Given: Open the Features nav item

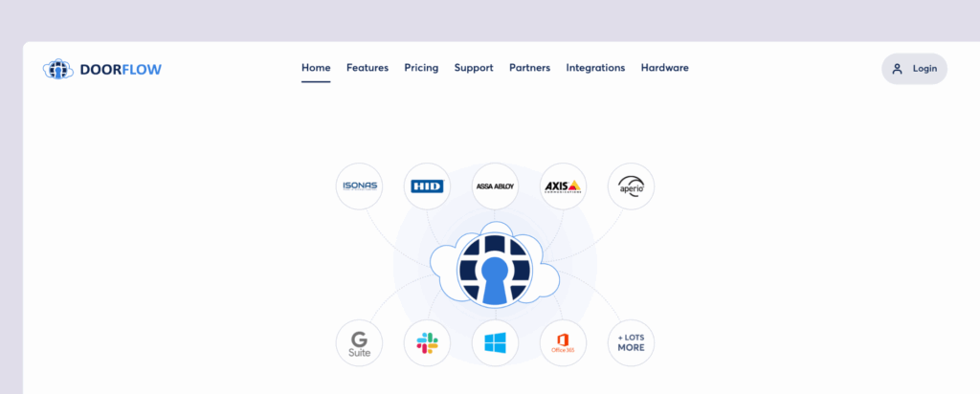Looking at the screenshot, I should 367,68.
